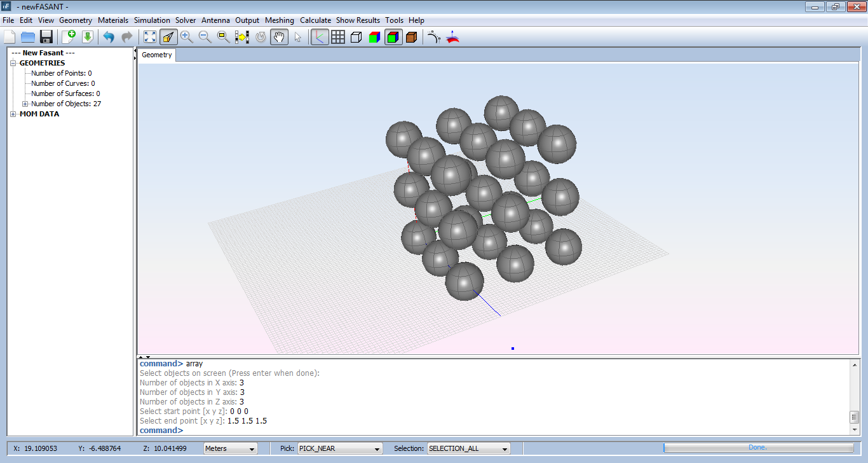Viewport: 868px width, 463px height.
Task: Switch to the Geometry tab
Action: click(x=157, y=55)
